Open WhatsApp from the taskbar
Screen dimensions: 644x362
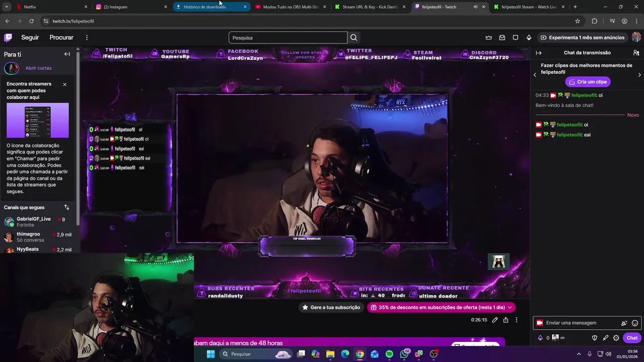[405, 354]
